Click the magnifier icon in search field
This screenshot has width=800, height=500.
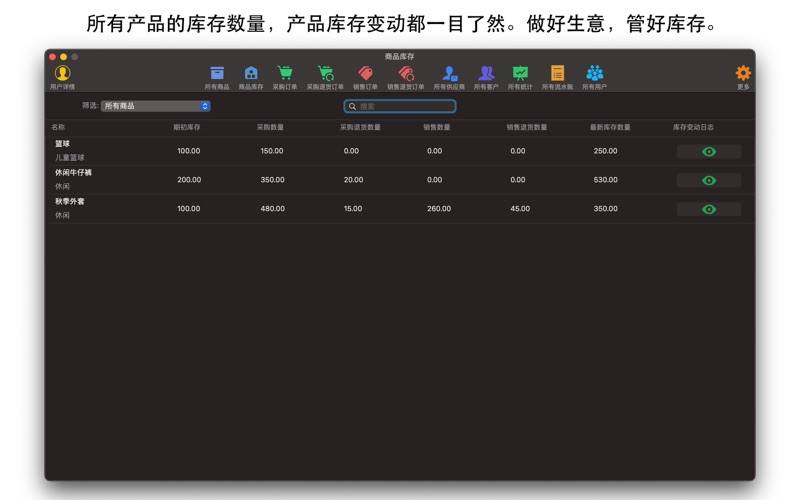click(x=352, y=106)
